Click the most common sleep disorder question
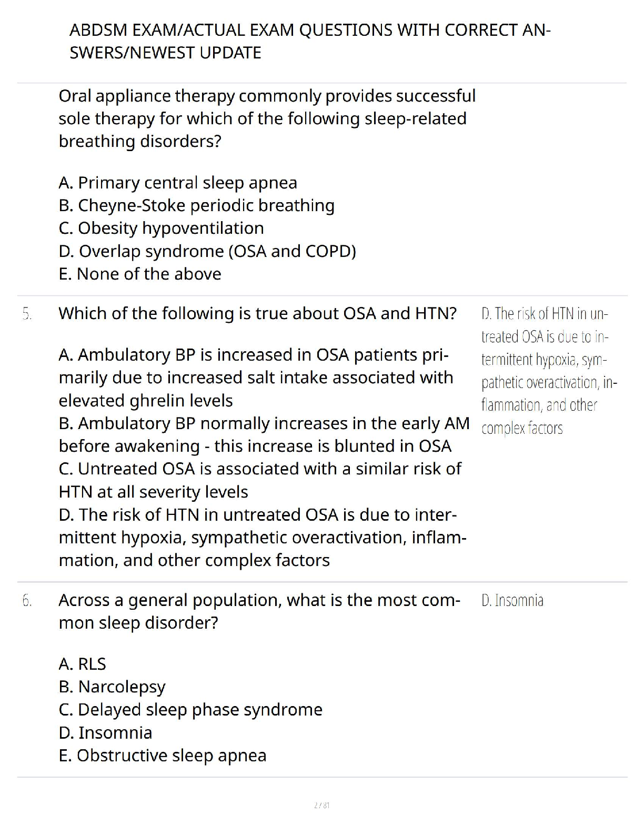The image size is (644, 834). (259, 611)
